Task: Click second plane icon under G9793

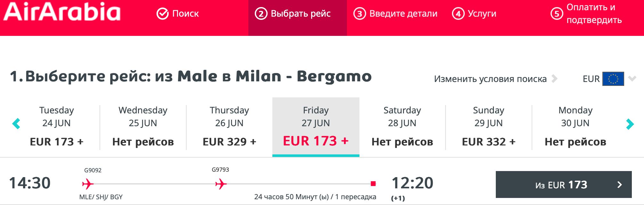Action: tap(221, 184)
